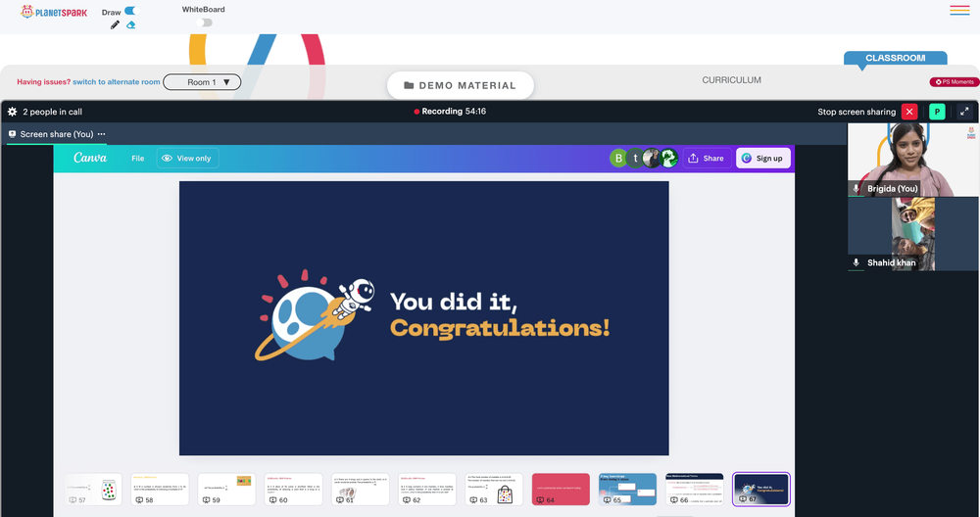Click the green P participant icon
Image resolution: width=980 pixels, height=517 pixels.
(937, 112)
